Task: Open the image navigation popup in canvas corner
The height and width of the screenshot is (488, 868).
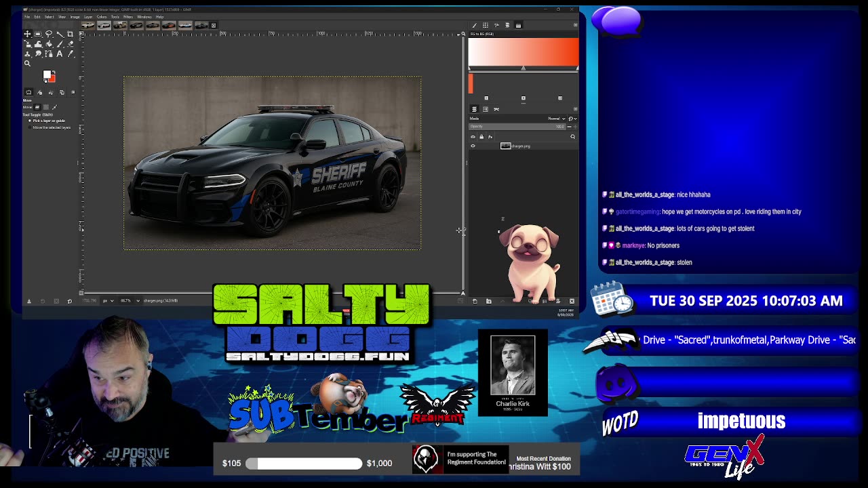Action: coord(462,293)
